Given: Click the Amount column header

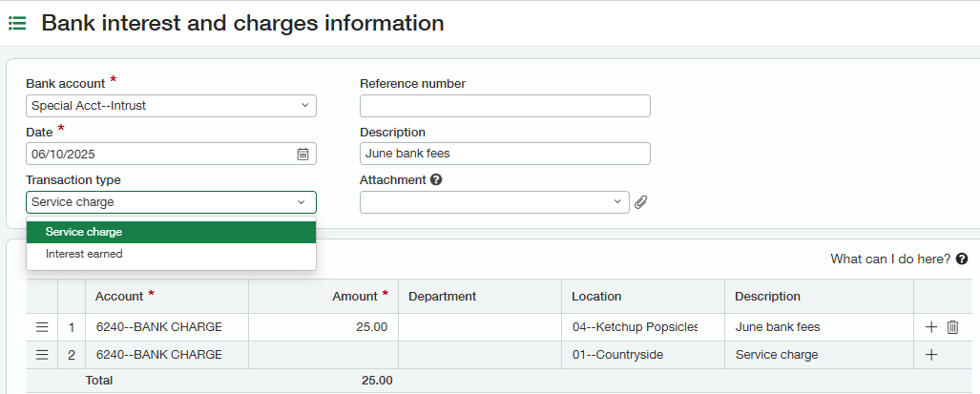Looking at the screenshot, I should click(x=323, y=297).
